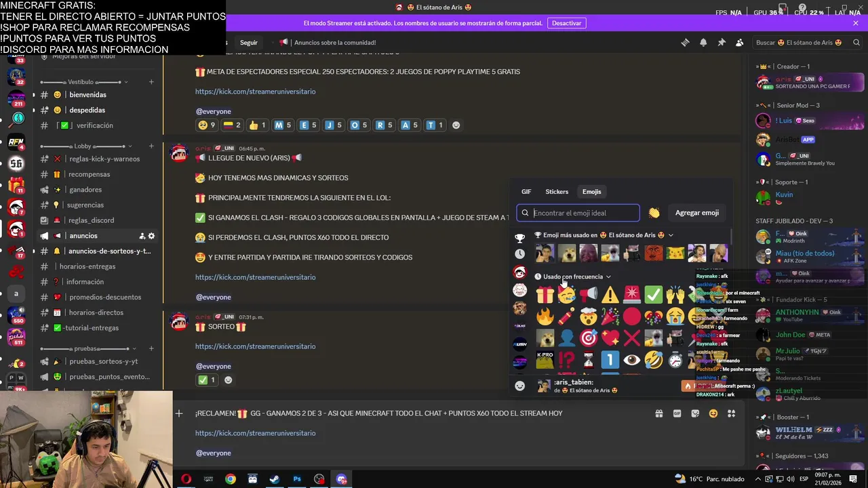Toggle emoji picker smiley in message bar
The height and width of the screenshot is (488, 868).
(713, 413)
